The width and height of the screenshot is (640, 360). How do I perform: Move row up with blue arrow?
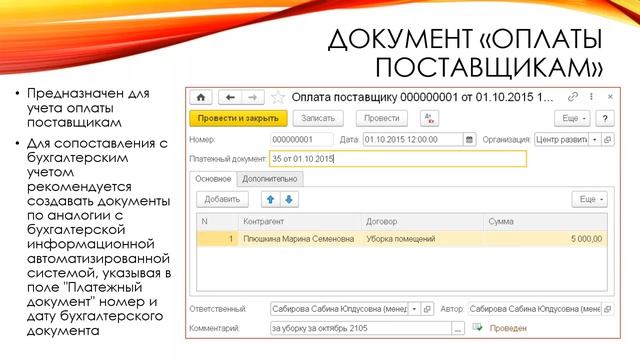point(271,200)
